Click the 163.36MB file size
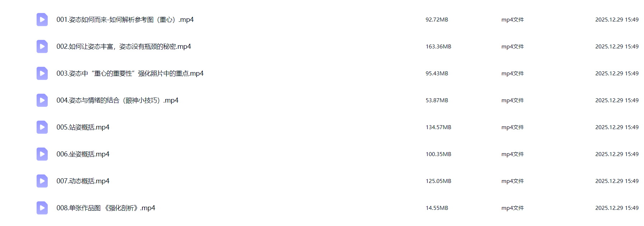This screenshot has width=644, height=226. 438,47
